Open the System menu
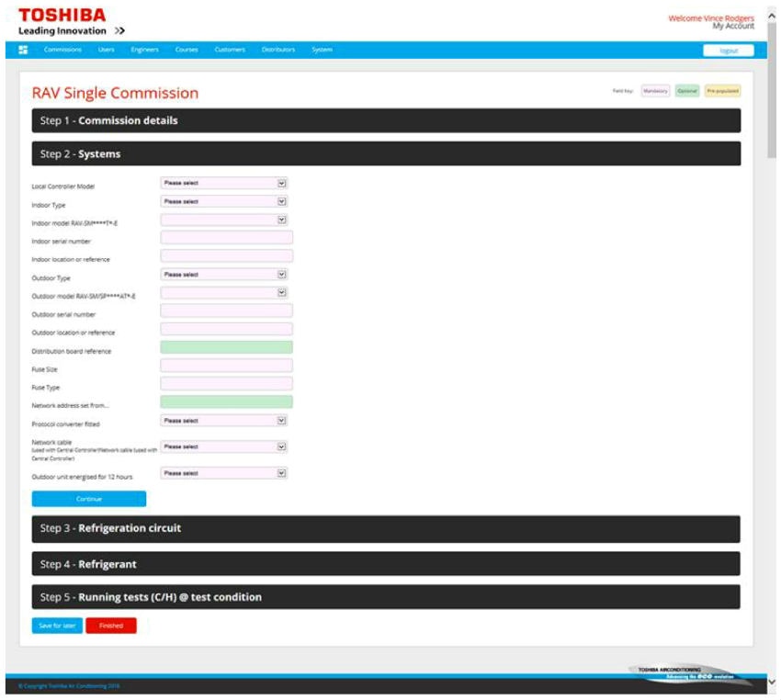Image resolution: width=781 pixels, height=700 pixels. pos(322,50)
